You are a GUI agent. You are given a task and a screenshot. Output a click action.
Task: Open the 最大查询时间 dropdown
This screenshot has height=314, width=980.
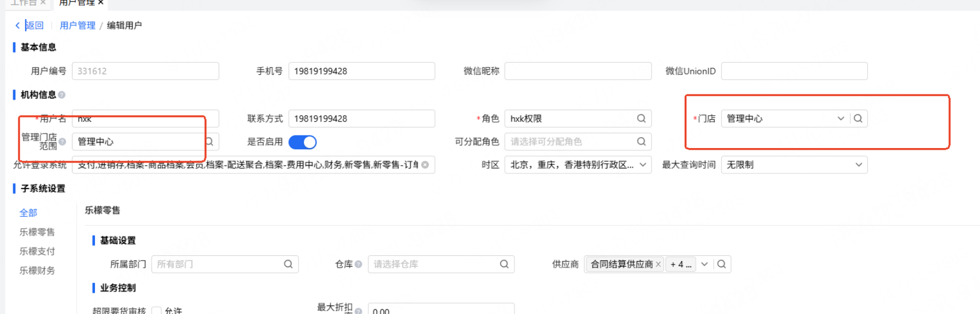tap(794, 164)
